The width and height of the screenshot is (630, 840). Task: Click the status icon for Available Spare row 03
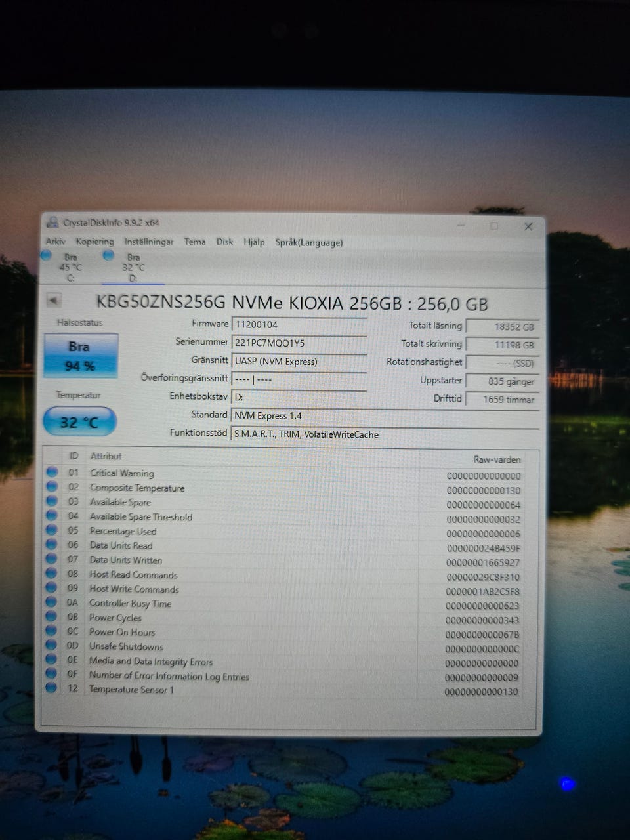tap(52, 501)
